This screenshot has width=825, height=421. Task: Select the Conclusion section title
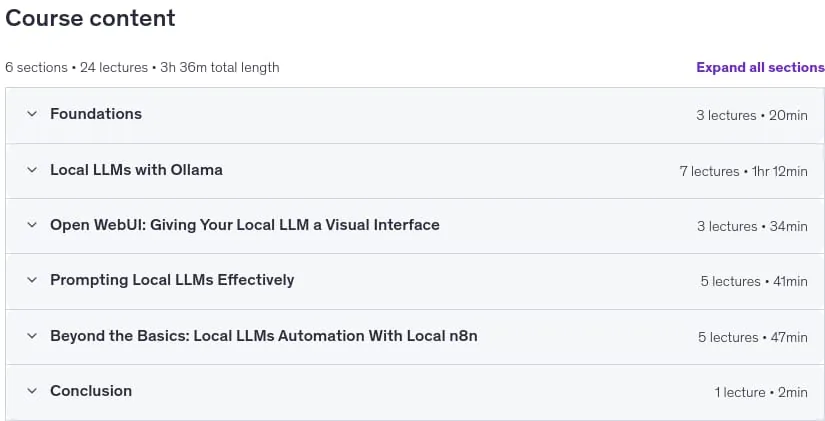[x=91, y=391]
